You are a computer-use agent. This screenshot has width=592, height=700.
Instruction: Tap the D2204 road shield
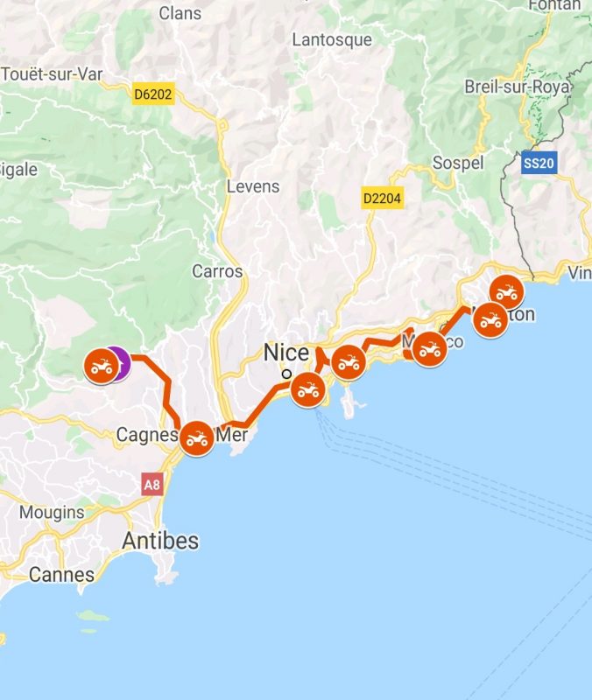click(382, 198)
